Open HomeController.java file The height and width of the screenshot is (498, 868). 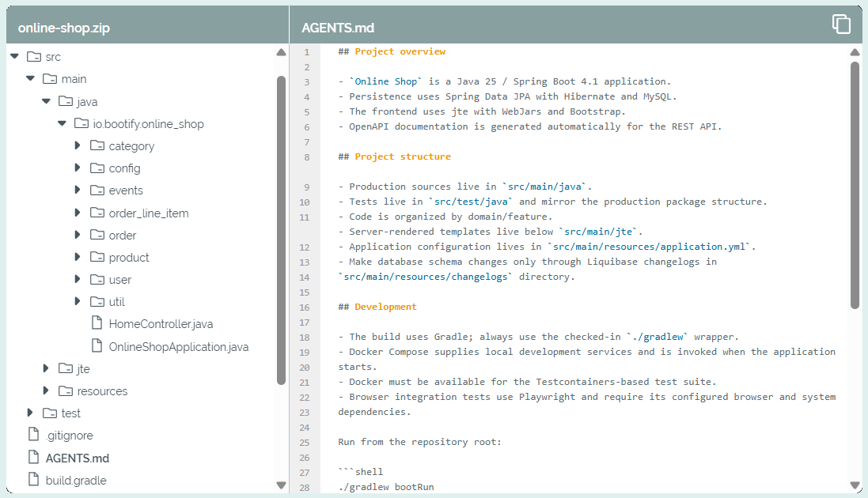tap(161, 324)
